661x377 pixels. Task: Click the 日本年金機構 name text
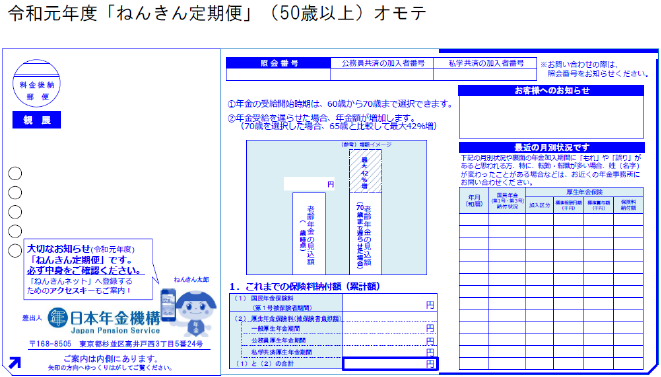115,318
